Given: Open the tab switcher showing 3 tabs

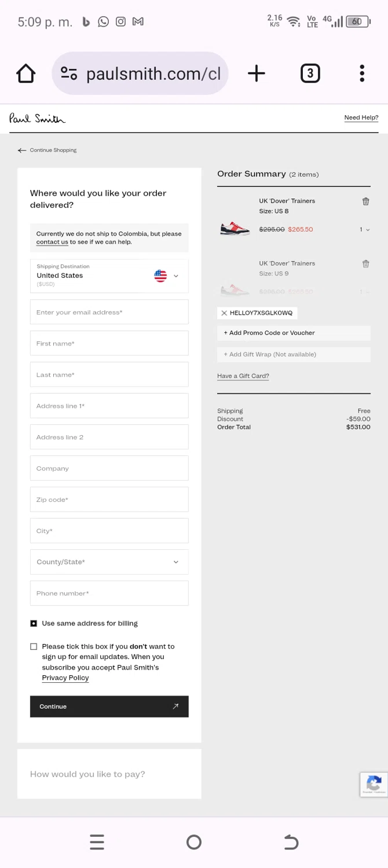Looking at the screenshot, I should [310, 73].
